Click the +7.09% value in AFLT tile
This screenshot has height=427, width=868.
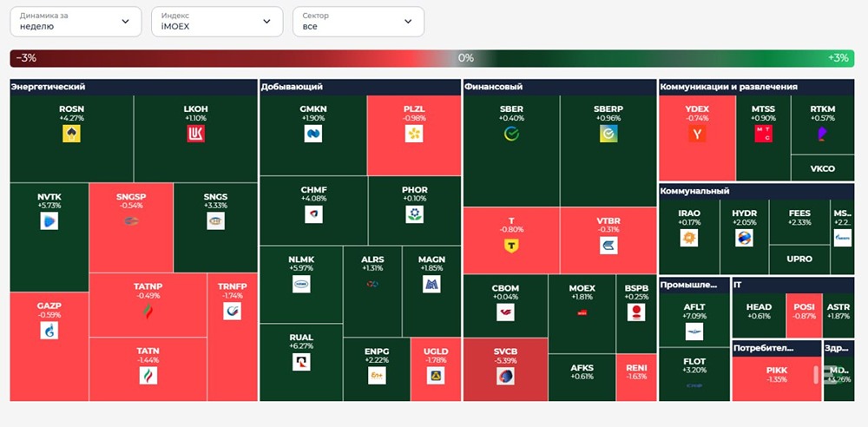[694, 316]
